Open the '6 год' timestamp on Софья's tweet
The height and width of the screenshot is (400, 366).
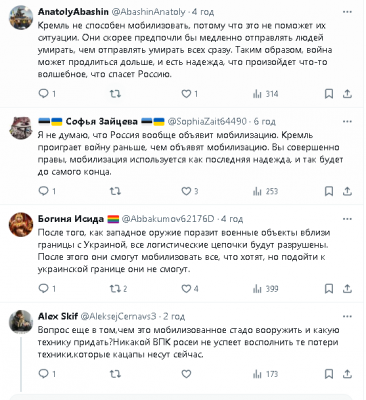tap(265, 121)
